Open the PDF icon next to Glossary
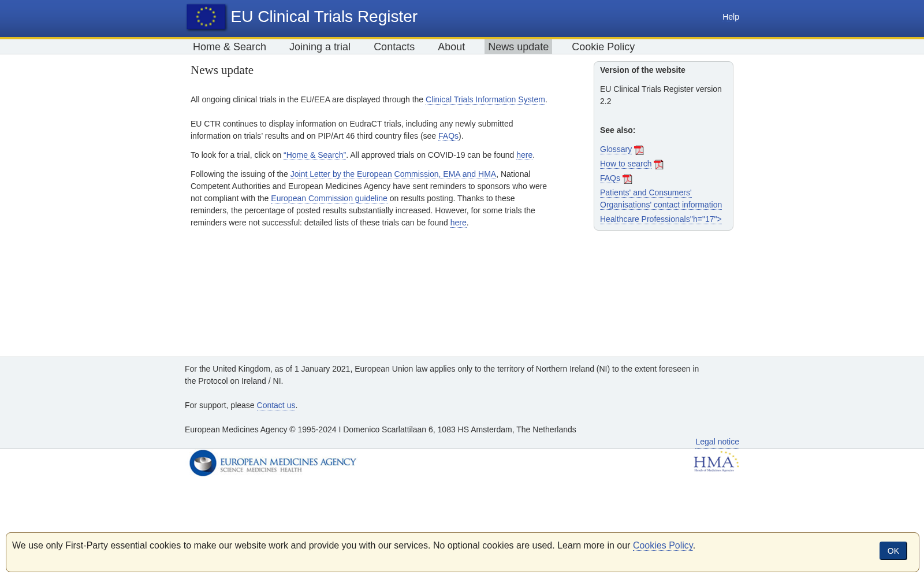The width and height of the screenshot is (924, 578). tap(639, 150)
